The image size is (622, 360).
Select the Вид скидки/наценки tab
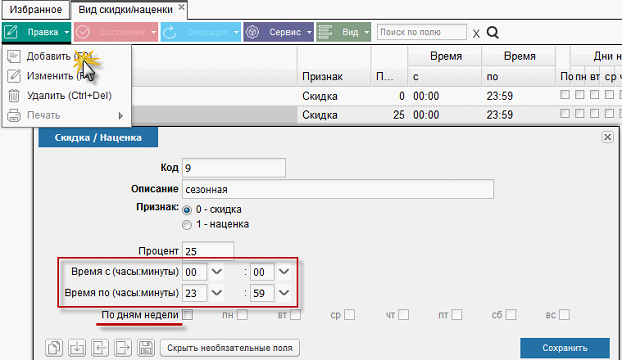pos(125,10)
